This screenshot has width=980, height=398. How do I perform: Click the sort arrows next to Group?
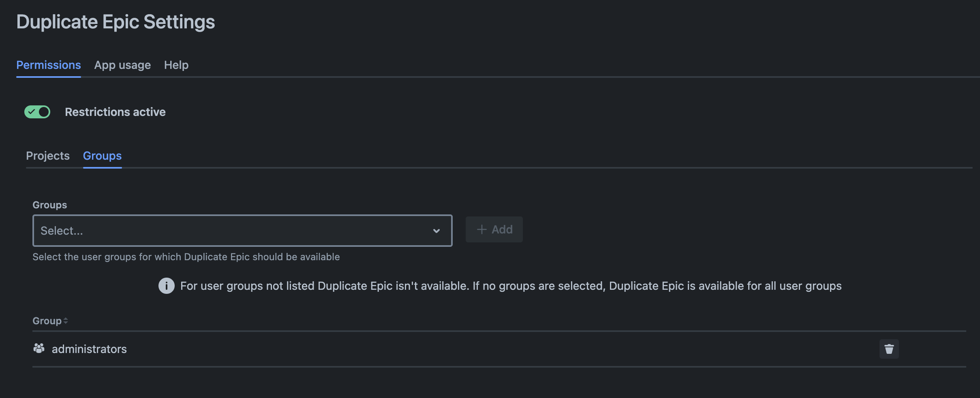[x=66, y=321]
